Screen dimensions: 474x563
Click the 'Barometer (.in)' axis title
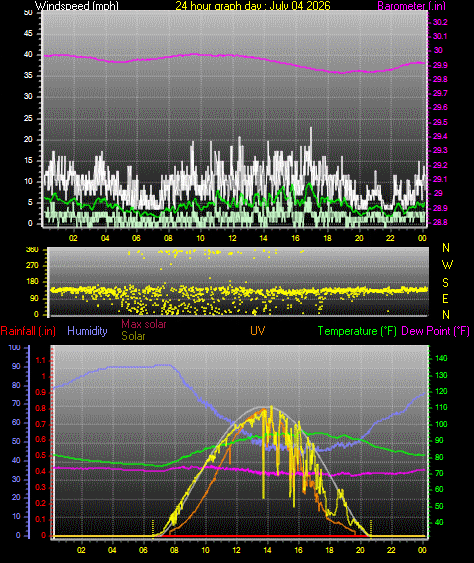(x=411, y=6)
